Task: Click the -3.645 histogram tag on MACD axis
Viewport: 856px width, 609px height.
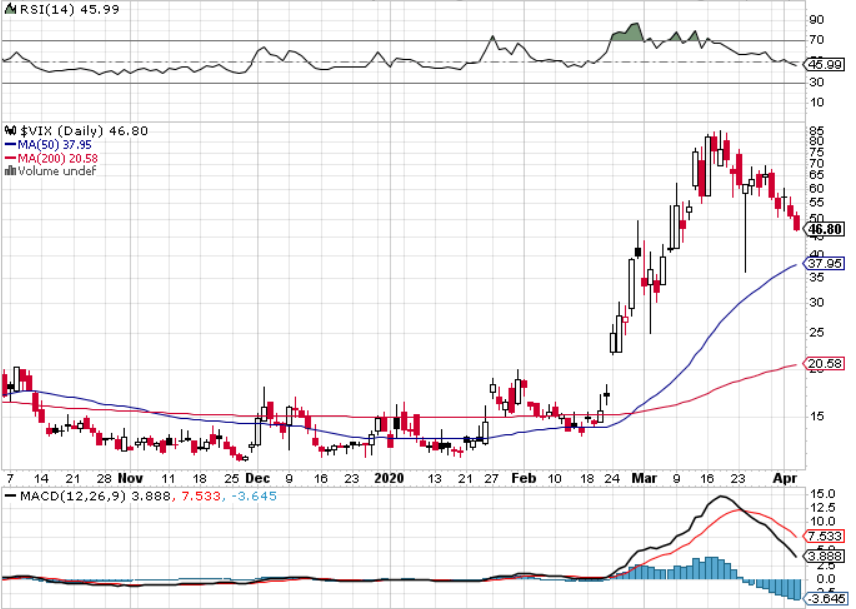Action: pyautogui.click(x=824, y=599)
